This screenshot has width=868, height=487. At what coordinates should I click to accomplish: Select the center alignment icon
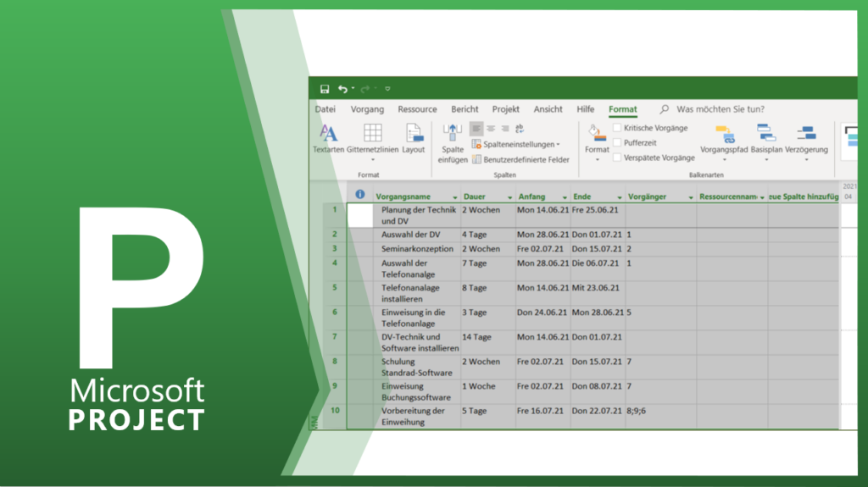pyautogui.click(x=491, y=129)
